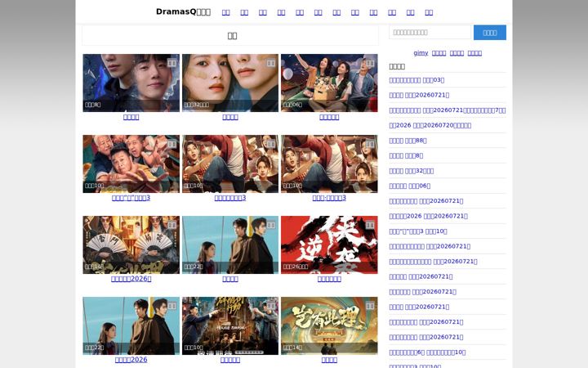The height and width of the screenshot is (368, 588).
Task: Open the title link under bandaged-face poster
Action: [x=230, y=117]
